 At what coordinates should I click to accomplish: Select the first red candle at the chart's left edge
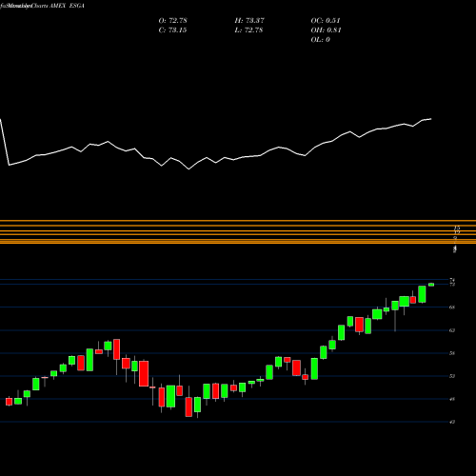(9, 402)
